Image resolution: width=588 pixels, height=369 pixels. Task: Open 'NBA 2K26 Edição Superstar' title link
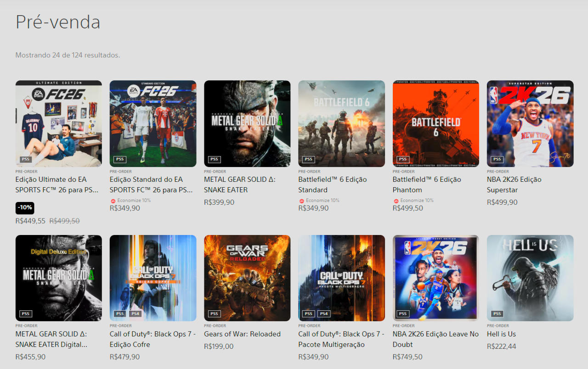(514, 184)
